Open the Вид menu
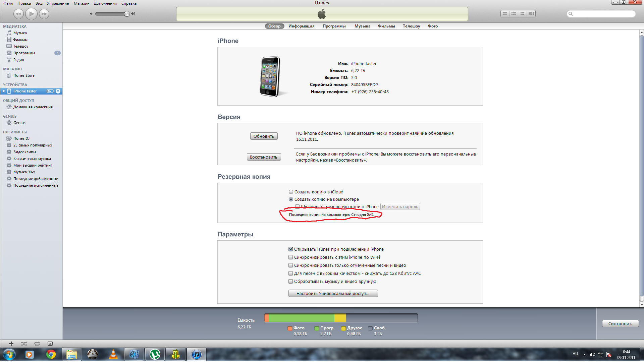Viewport: 644px width, 362px height. point(39,3)
